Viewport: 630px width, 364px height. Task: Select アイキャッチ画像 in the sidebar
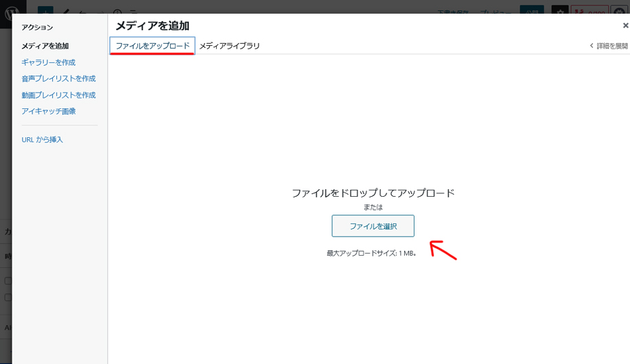48,111
